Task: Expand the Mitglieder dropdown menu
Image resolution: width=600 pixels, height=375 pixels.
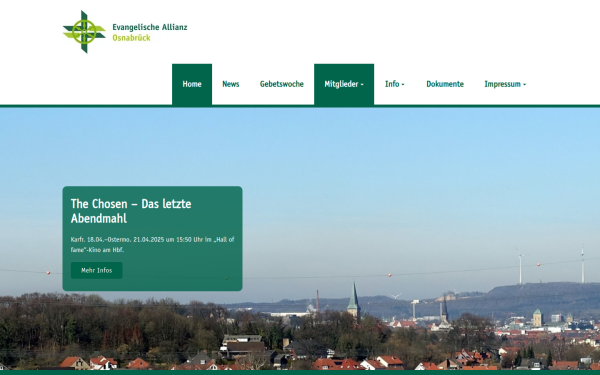Action: click(344, 84)
